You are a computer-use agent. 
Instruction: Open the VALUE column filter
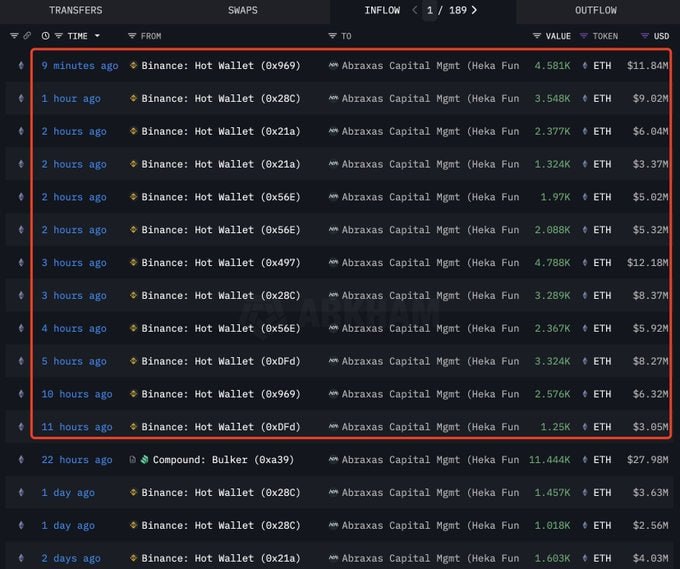point(537,36)
